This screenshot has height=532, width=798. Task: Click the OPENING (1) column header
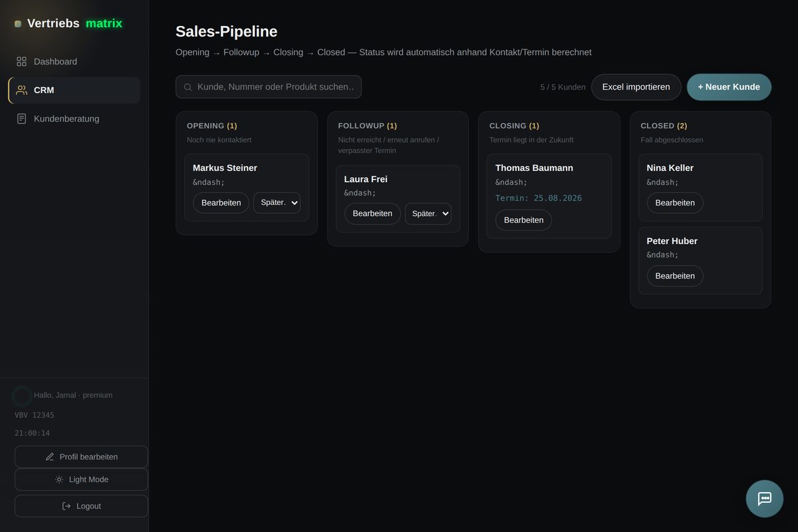click(212, 126)
